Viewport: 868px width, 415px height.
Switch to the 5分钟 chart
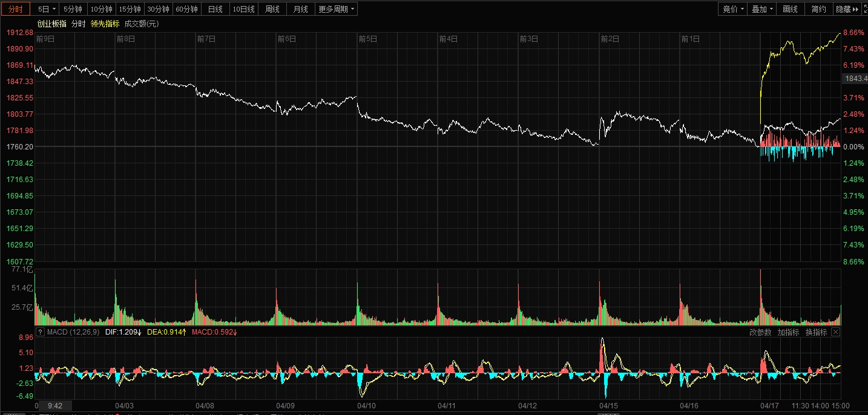73,9
